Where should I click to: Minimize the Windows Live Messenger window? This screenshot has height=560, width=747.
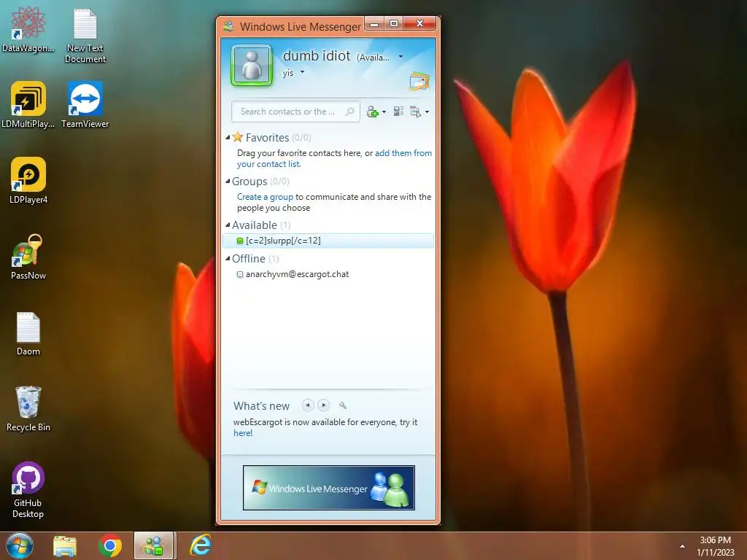[x=374, y=24]
